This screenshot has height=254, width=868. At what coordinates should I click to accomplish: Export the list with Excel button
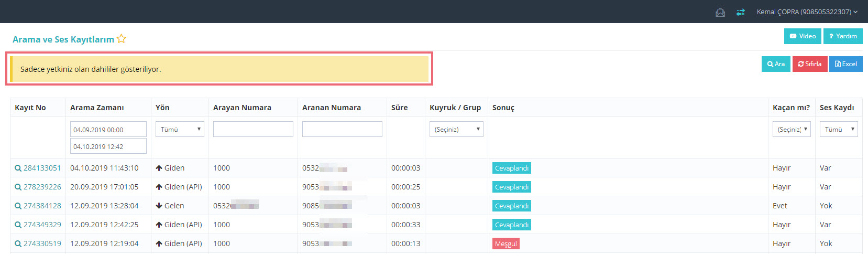pyautogui.click(x=845, y=64)
